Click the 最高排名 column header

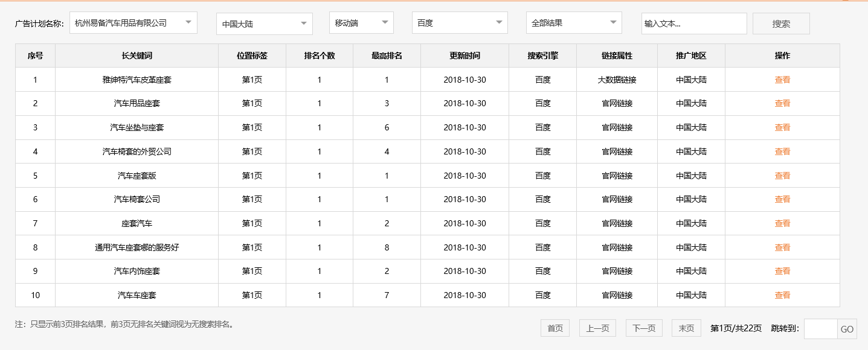(x=386, y=55)
